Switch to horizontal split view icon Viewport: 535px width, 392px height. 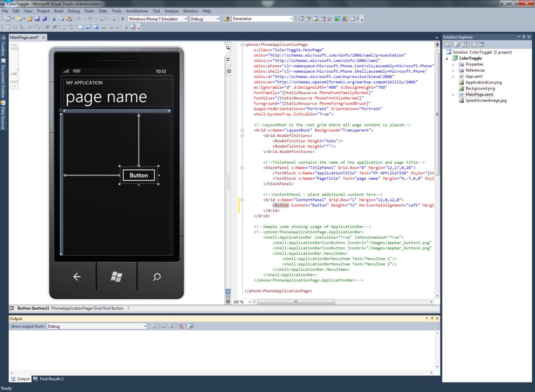pyautogui.click(x=228, y=296)
